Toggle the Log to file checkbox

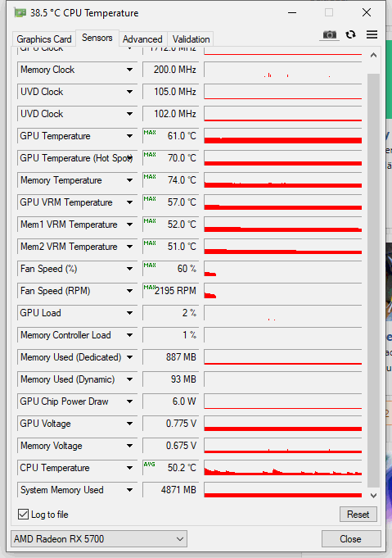click(x=23, y=514)
